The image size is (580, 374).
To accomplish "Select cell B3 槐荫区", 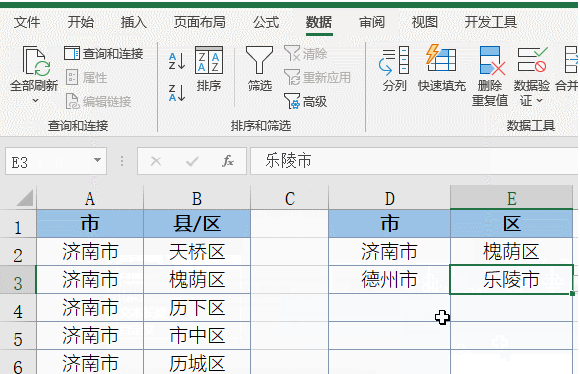I will (197, 280).
